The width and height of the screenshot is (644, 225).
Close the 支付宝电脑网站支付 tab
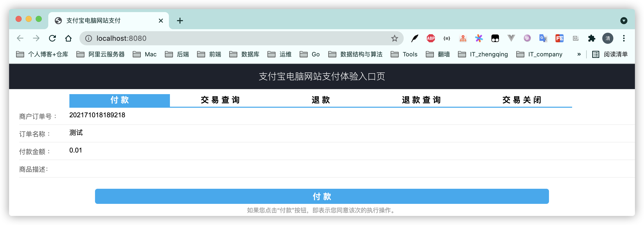point(161,21)
